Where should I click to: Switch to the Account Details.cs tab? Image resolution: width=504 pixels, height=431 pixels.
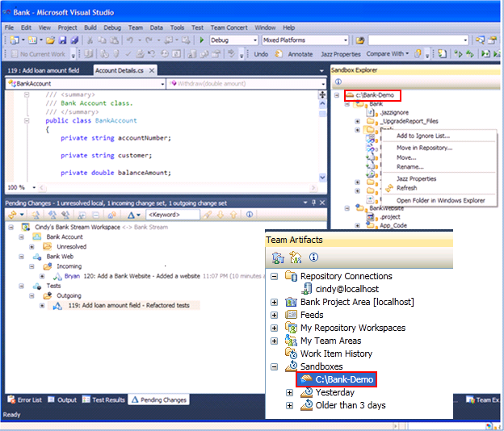[118, 70]
